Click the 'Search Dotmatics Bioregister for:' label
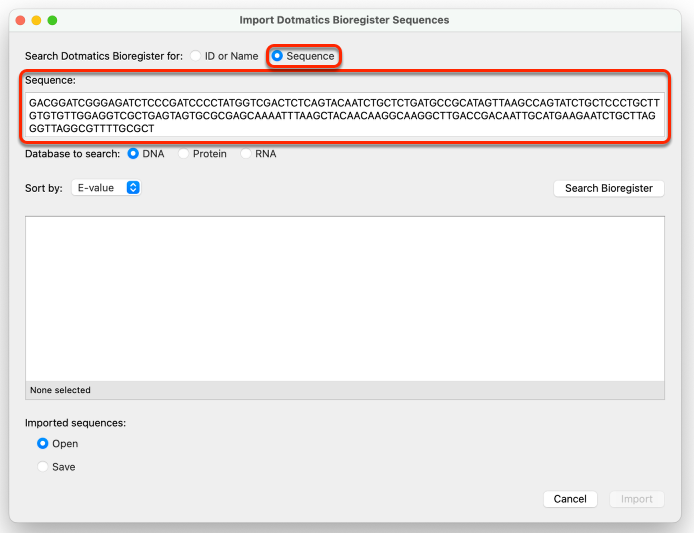Viewport: 694px width, 533px height. tap(104, 56)
